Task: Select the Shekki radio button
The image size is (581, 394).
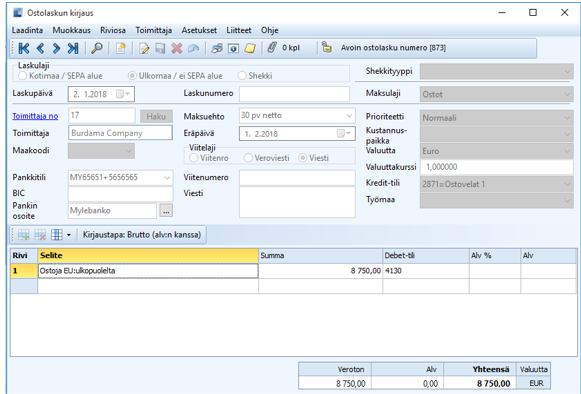Action: [x=242, y=76]
